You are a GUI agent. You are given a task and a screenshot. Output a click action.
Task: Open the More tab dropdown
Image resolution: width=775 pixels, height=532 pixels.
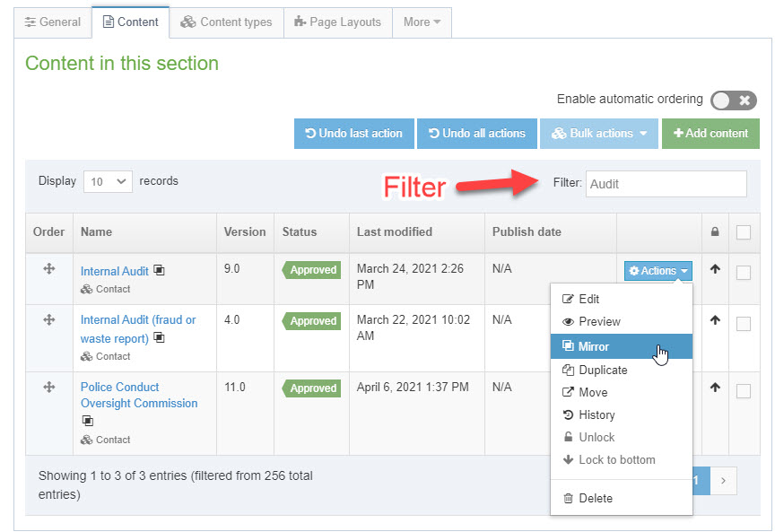tap(422, 22)
